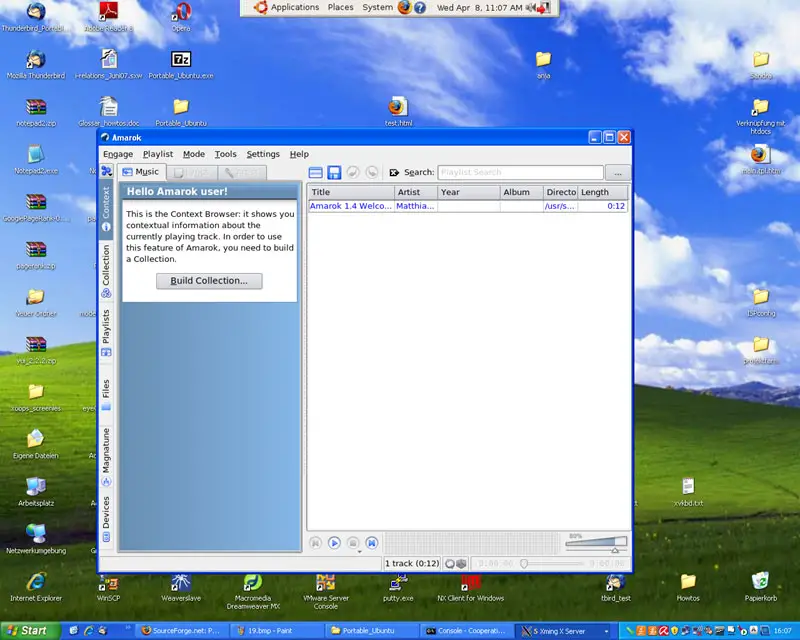Click the '1 track (0:12)' status text
Viewport: 800px width, 640px height.
pyautogui.click(x=412, y=563)
